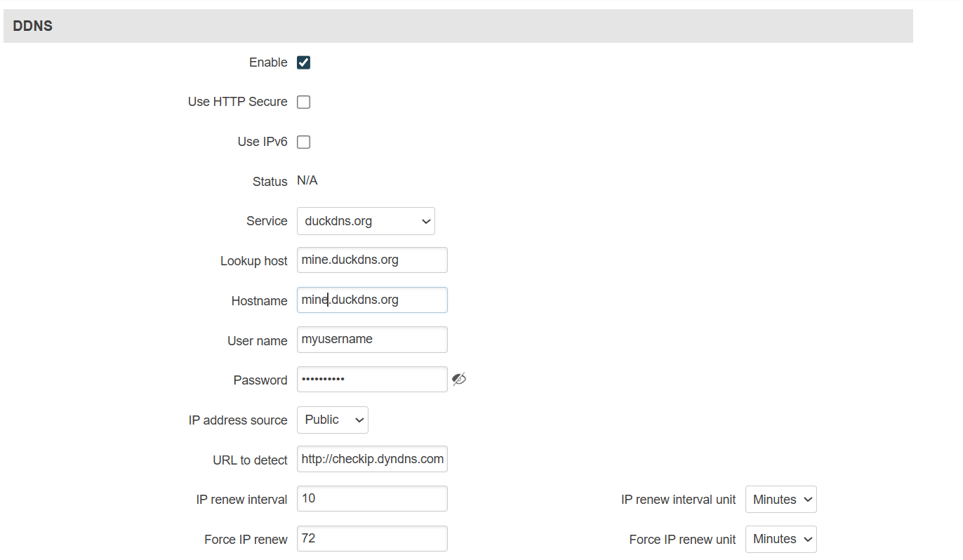Click the N/A status value
The height and width of the screenshot is (560, 963).
coord(307,181)
